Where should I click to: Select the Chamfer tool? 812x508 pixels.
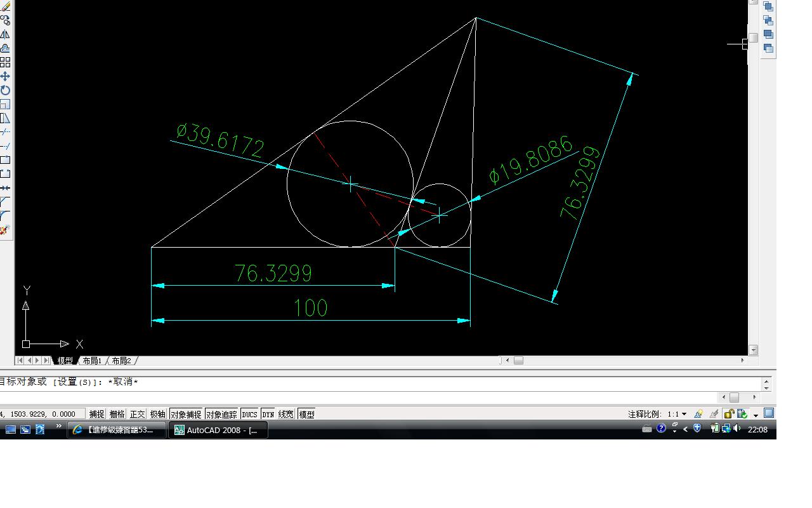[5, 202]
